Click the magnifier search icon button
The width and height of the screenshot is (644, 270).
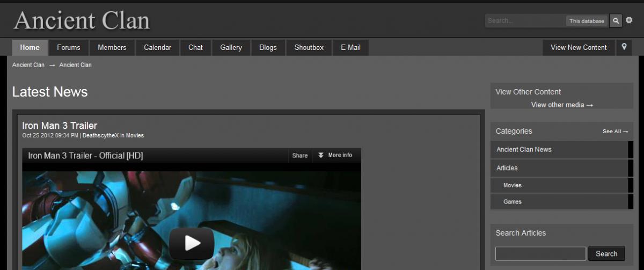click(x=616, y=21)
